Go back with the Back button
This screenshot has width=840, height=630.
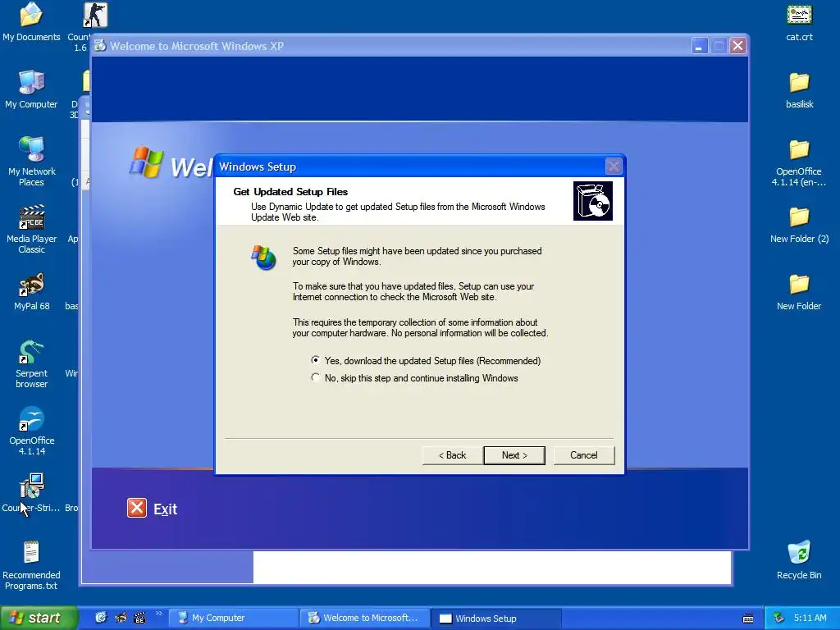(x=452, y=455)
